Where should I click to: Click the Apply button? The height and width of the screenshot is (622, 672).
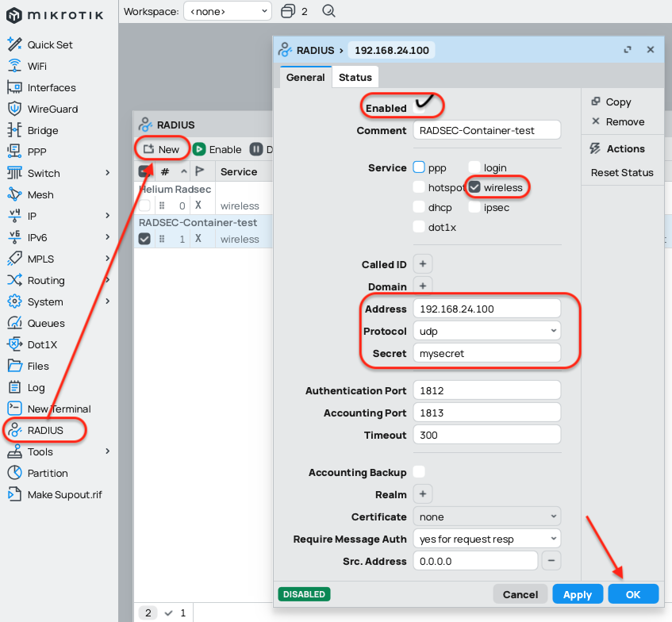[577, 594]
